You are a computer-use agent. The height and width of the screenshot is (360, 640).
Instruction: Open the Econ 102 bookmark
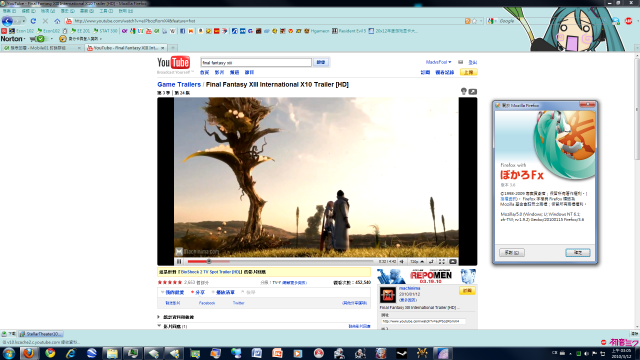pyautogui.click(x=22, y=31)
